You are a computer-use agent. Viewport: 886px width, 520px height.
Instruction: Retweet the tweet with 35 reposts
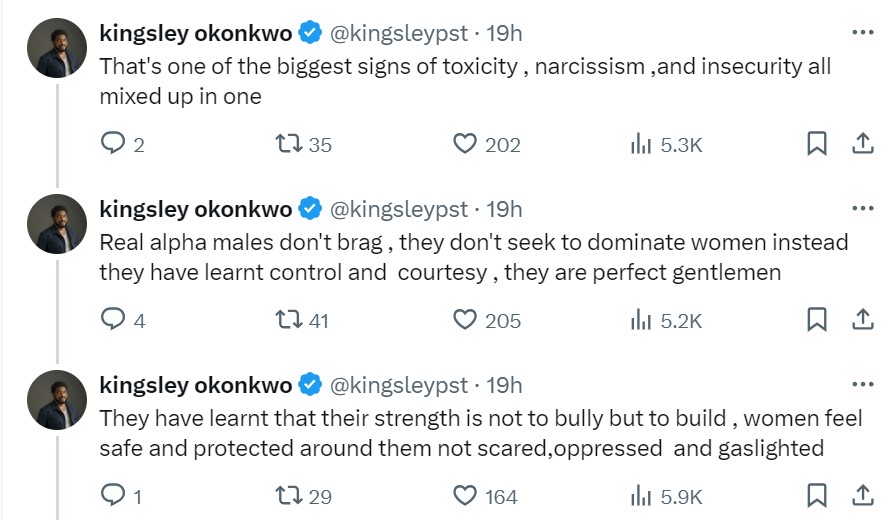pos(287,144)
